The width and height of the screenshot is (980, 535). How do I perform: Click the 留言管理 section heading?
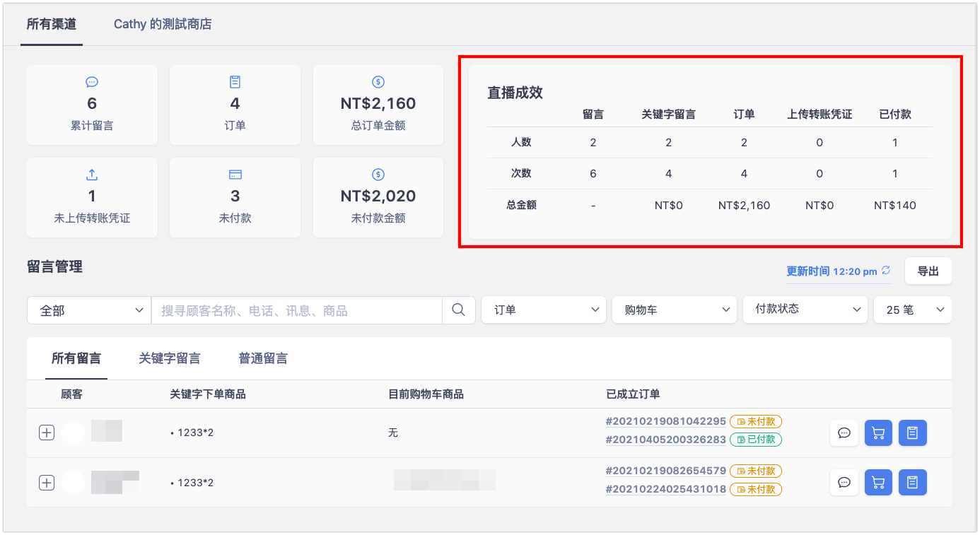(54, 266)
